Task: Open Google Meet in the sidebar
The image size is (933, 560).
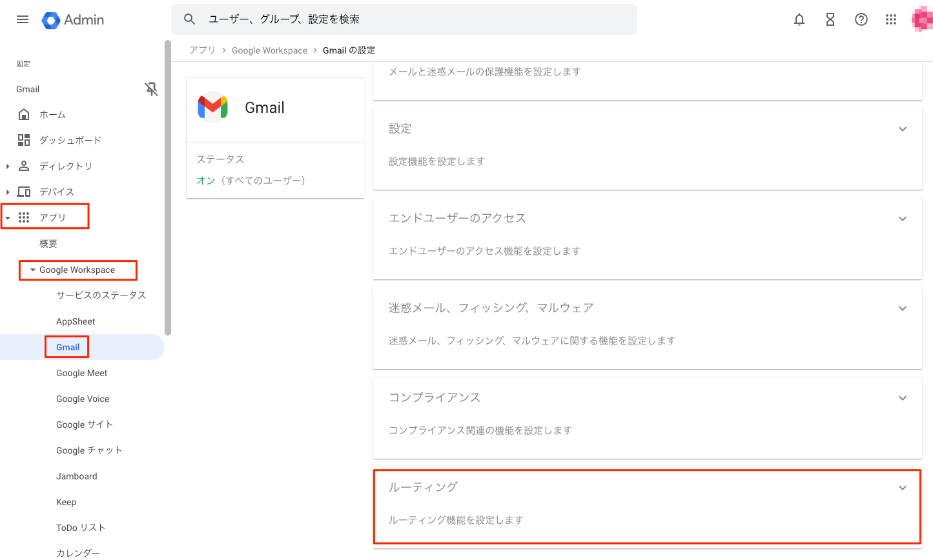Action: point(82,373)
